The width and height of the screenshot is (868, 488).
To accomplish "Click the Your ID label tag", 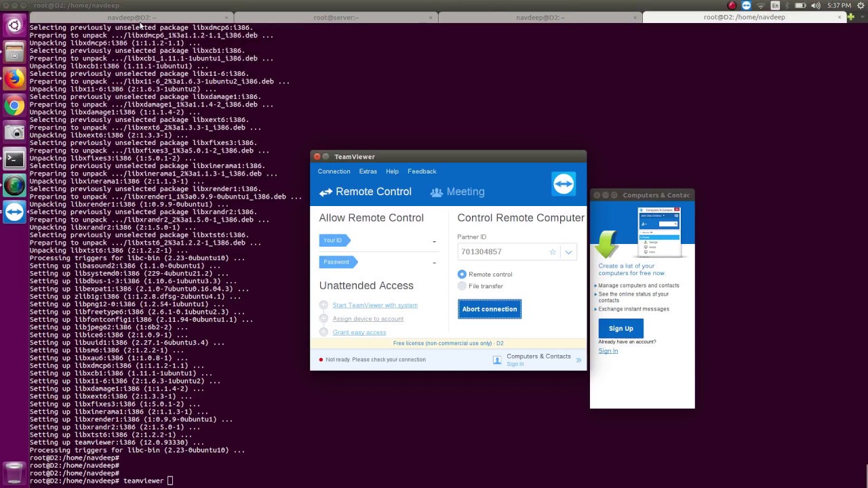I will click(334, 241).
